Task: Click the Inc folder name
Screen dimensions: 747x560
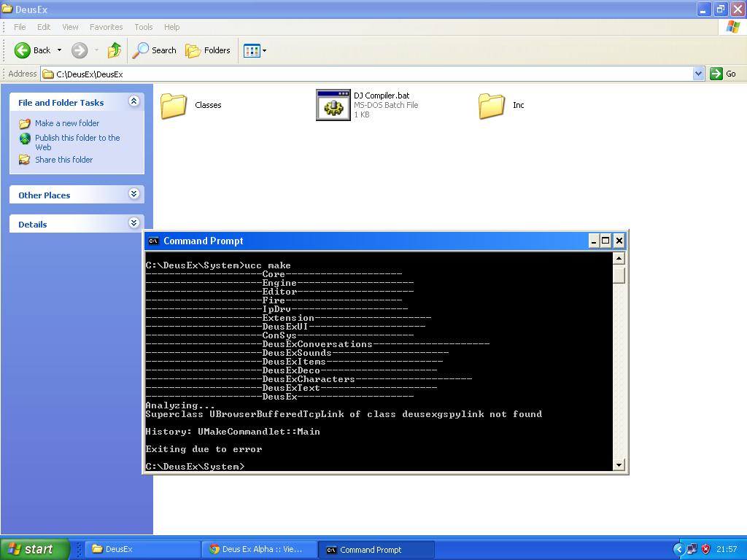Action: pos(519,105)
